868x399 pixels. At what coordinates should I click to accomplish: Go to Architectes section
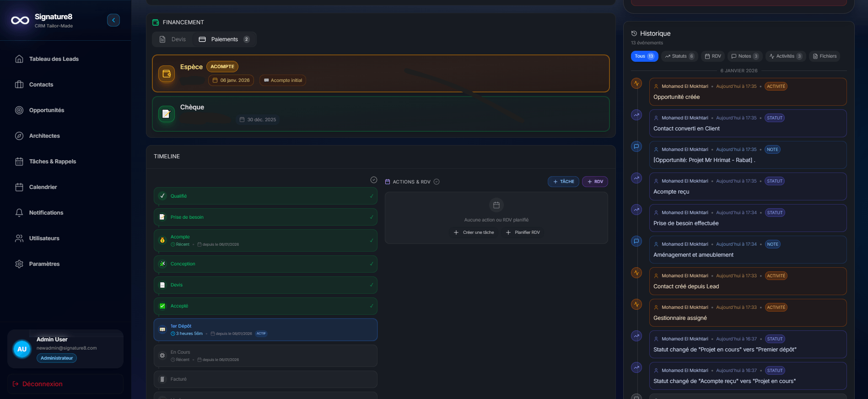(x=44, y=136)
